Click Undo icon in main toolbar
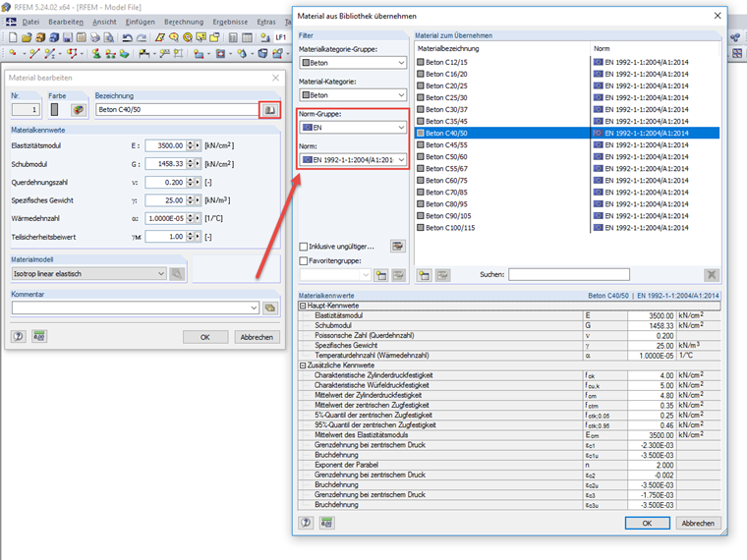 [x=127, y=37]
